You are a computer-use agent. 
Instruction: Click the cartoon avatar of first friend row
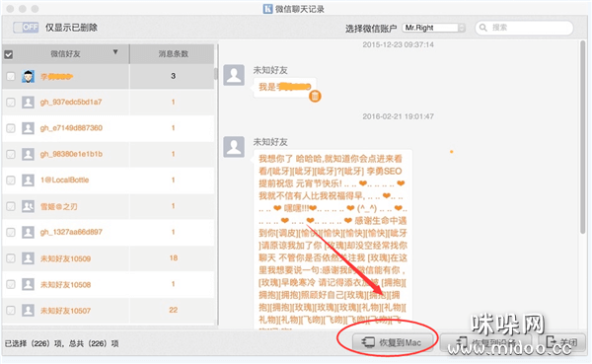click(28, 76)
